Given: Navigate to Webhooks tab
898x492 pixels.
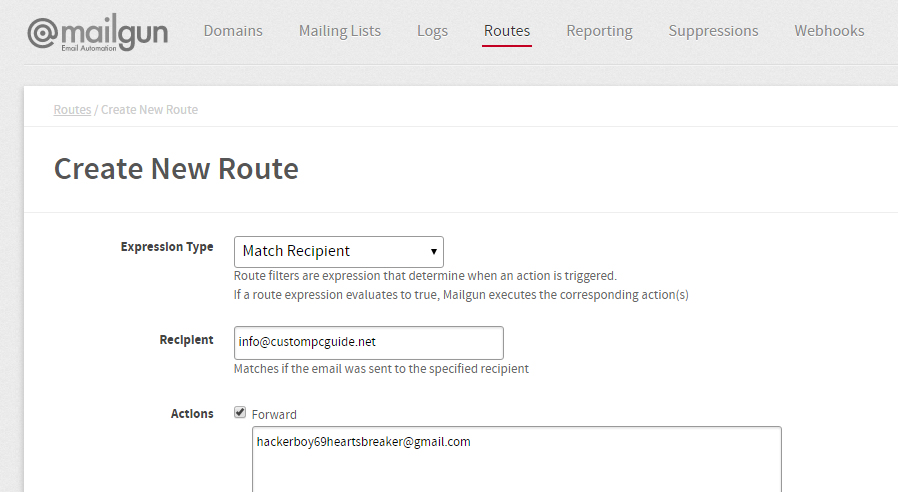Looking at the screenshot, I should pyautogui.click(x=829, y=31).
